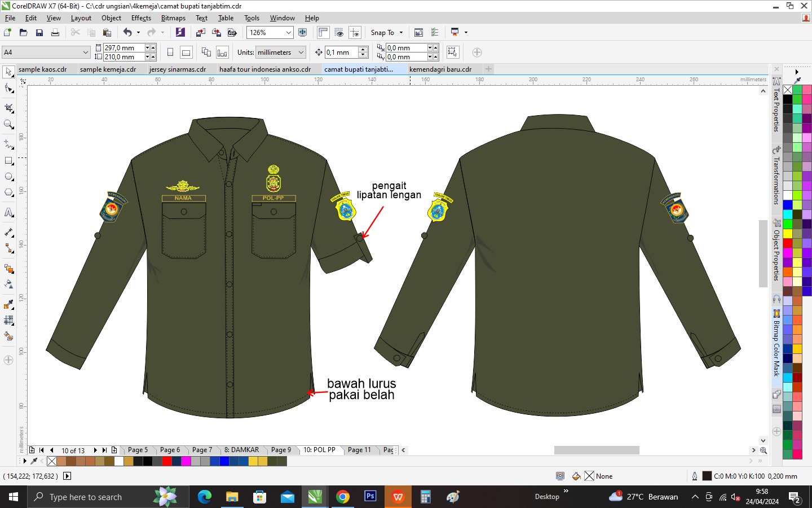Open the Text Properties docker tab
The height and width of the screenshot is (508, 812).
[x=776, y=104]
